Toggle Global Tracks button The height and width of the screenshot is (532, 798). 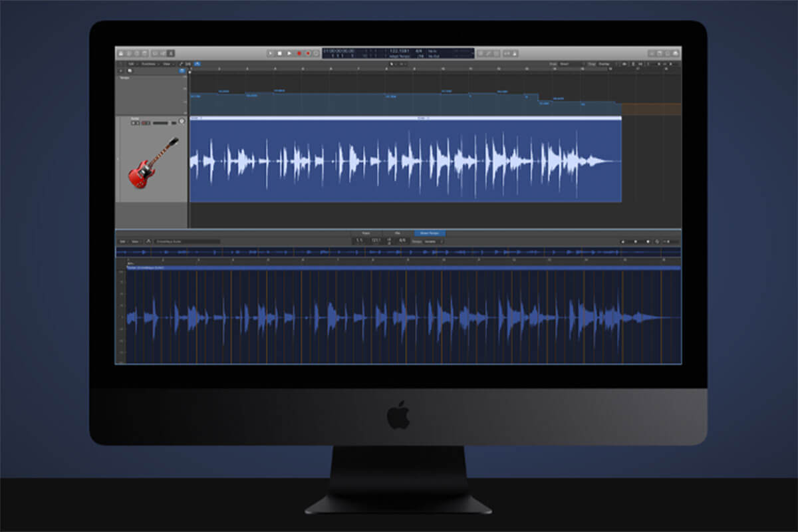(182, 70)
